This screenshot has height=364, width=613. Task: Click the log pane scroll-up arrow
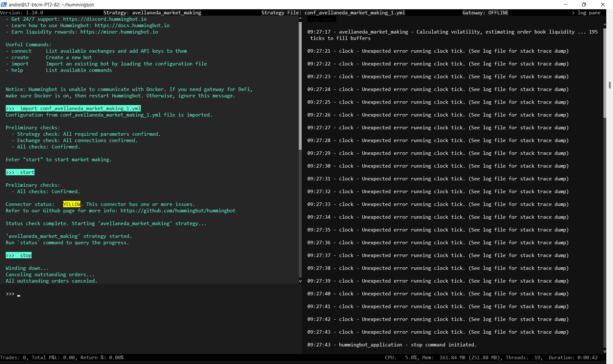[604, 25]
